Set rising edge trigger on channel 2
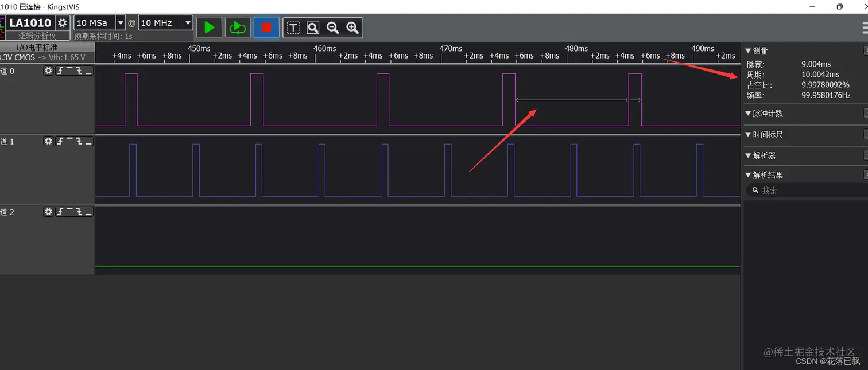868x370 pixels. point(60,212)
